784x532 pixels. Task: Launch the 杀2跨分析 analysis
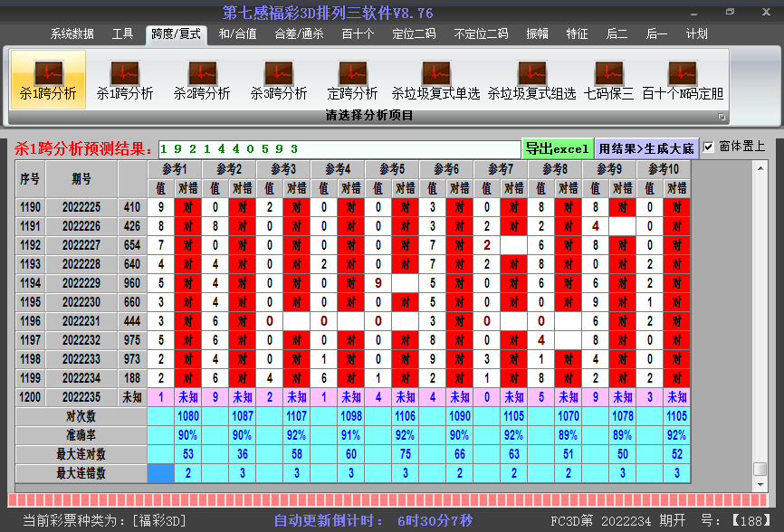point(202,80)
